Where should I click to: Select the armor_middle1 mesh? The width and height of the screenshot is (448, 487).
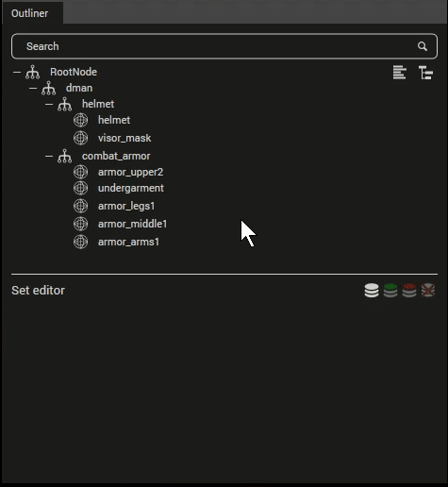pos(132,224)
